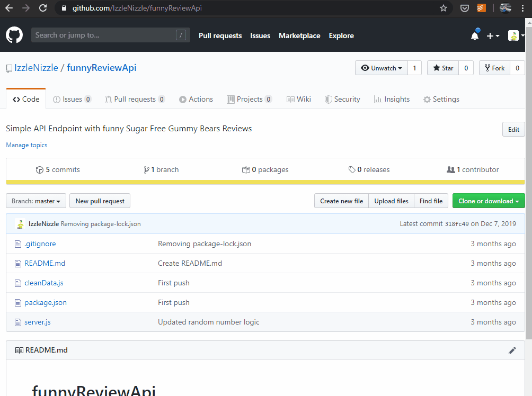Viewport: 532px width, 396px height.
Task: View 1 contributor link
Action: [x=473, y=169]
